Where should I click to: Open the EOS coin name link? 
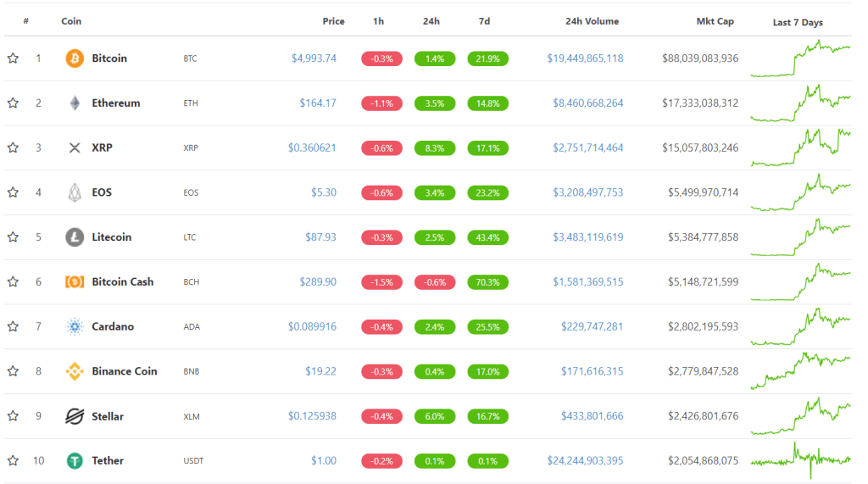pyautogui.click(x=102, y=192)
